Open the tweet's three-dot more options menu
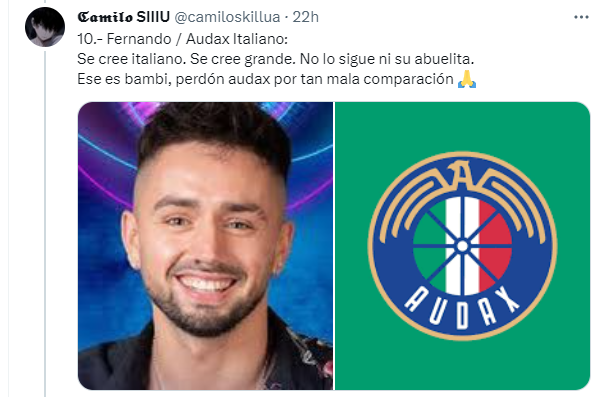This screenshot has width=598, height=402. (x=581, y=18)
